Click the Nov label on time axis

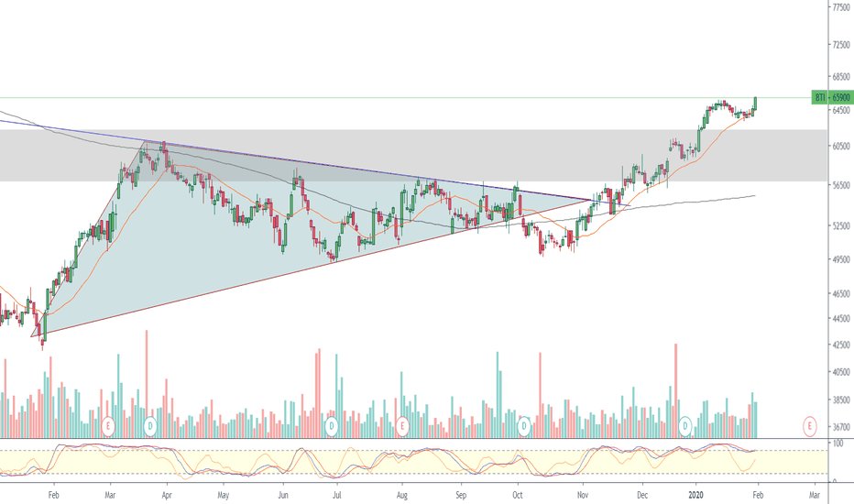pos(583,495)
